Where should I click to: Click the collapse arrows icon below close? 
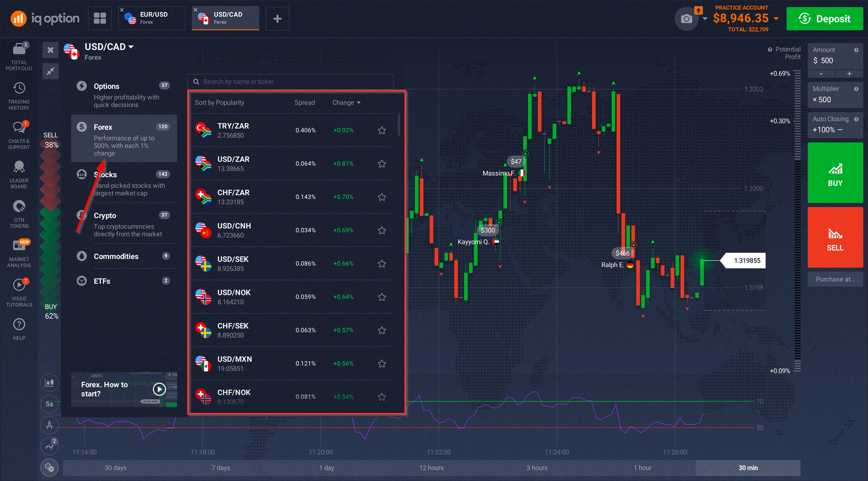[50, 71]
